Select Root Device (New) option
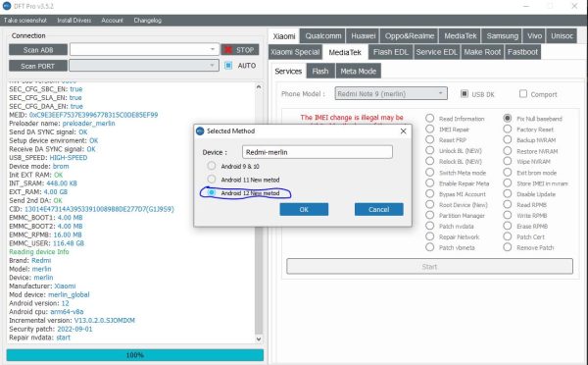588x365 pixels. pyautogui.click(x=430, y=204)
